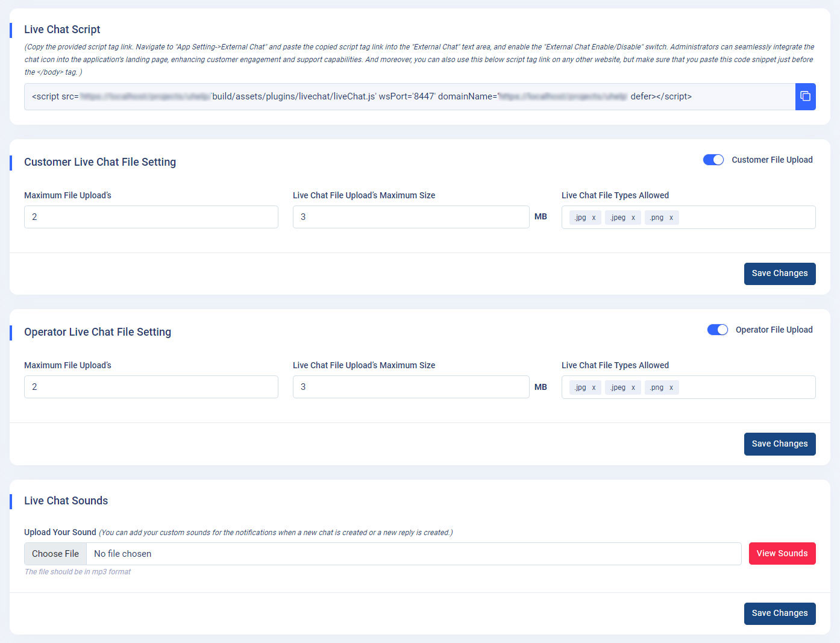Click the 'Operator File Upload' label
840x643 pixels.
coord(774,330)
